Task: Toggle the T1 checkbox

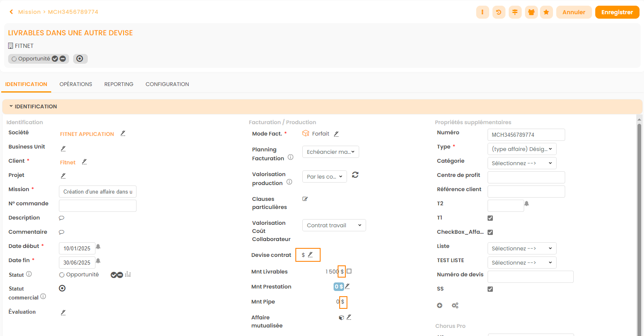Action: click(490, 218)
